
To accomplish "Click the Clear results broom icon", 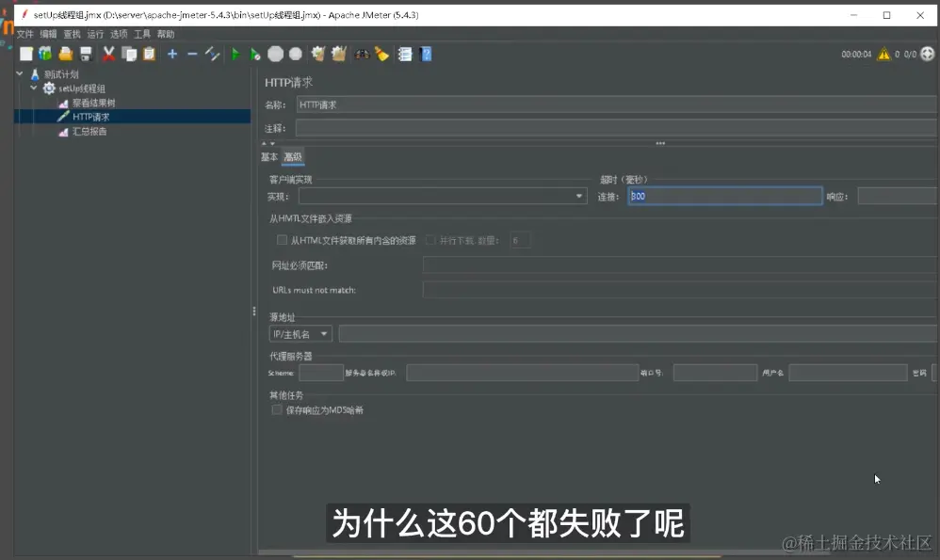I will (317, 54).
